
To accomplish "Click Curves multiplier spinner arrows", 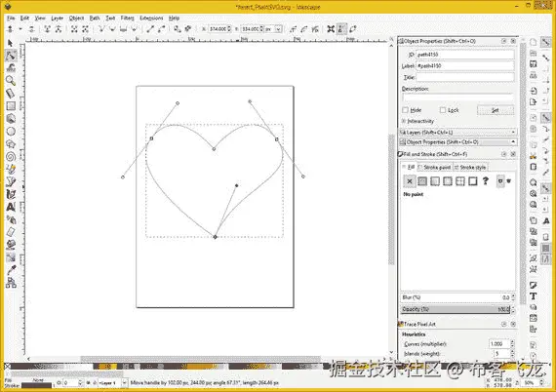I will [512, 344].
